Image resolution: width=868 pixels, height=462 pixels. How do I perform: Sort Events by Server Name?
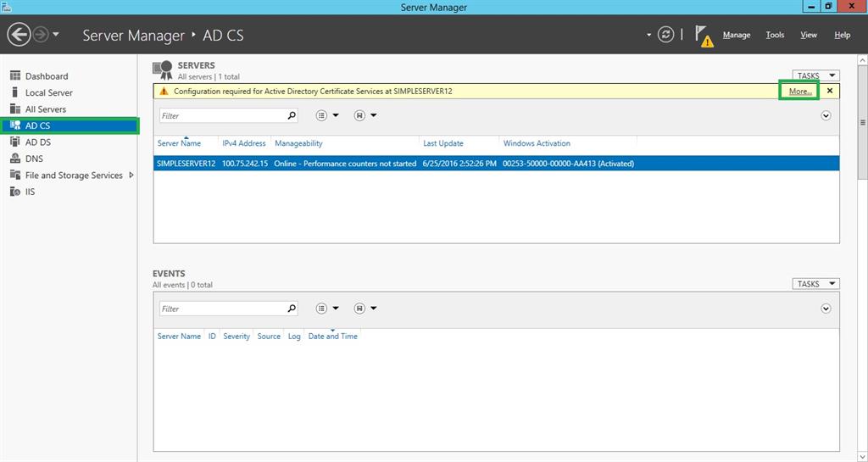click(x=179, y=337)
